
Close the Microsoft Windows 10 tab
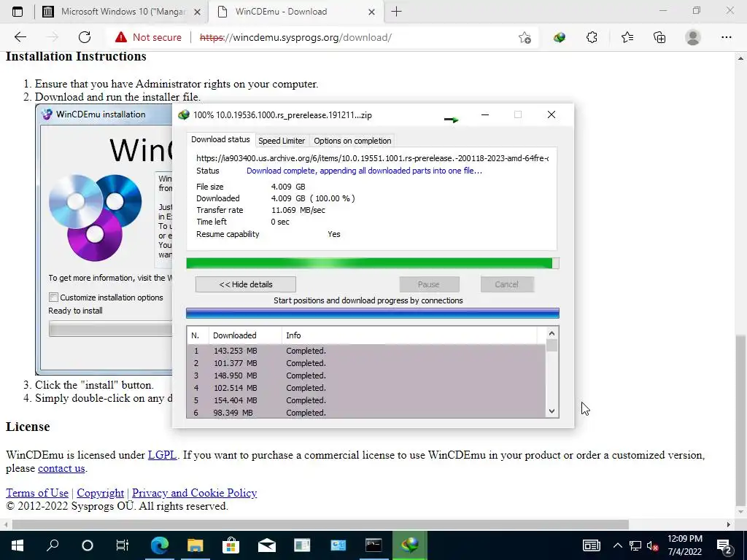pyautogui.click(x=197, y=12)
